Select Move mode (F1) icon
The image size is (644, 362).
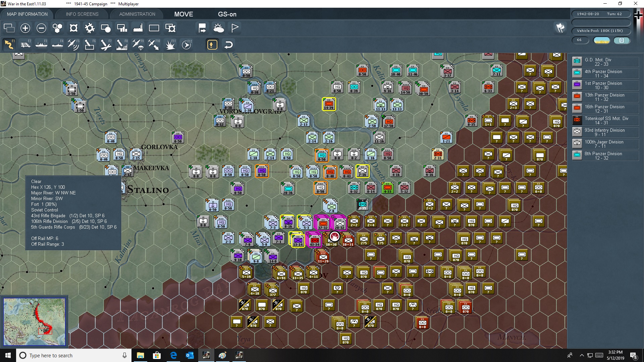pyautogui.click(x=9, y=45)
